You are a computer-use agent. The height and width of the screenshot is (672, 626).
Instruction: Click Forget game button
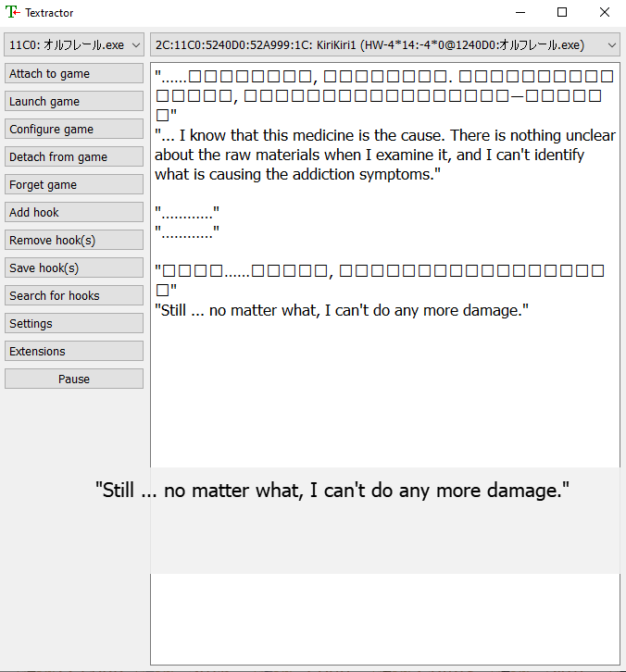click(x=74, y=185)
